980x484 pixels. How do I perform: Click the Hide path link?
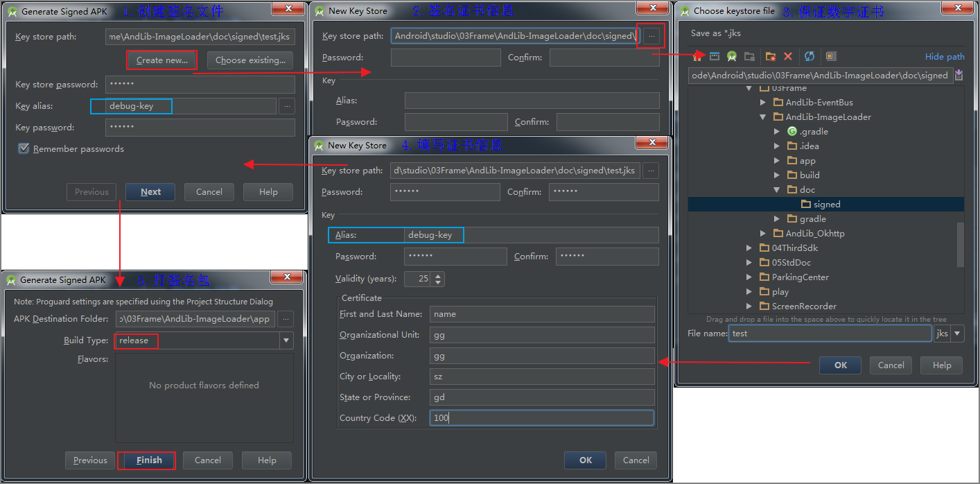945,57
